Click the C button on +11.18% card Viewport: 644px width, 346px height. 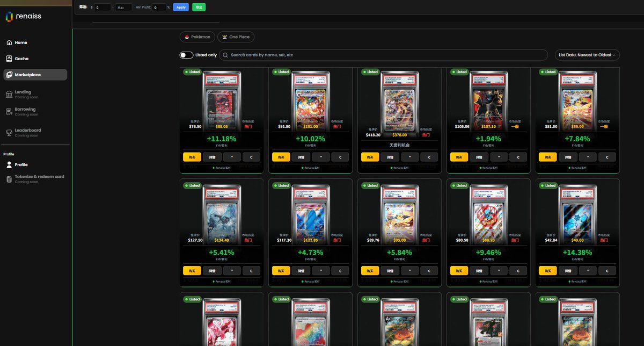(x=252, y=157)
